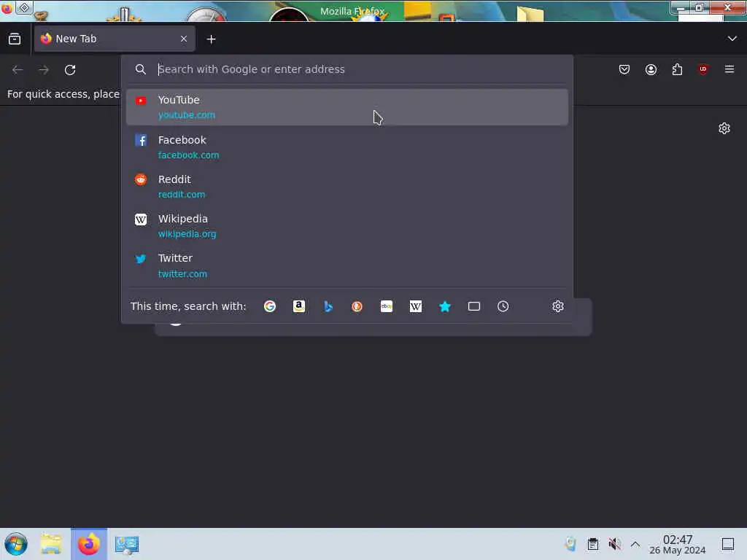Screen dimensions: 747x560
Task: Open the clock showing 02:47
Action: (678, 544)
